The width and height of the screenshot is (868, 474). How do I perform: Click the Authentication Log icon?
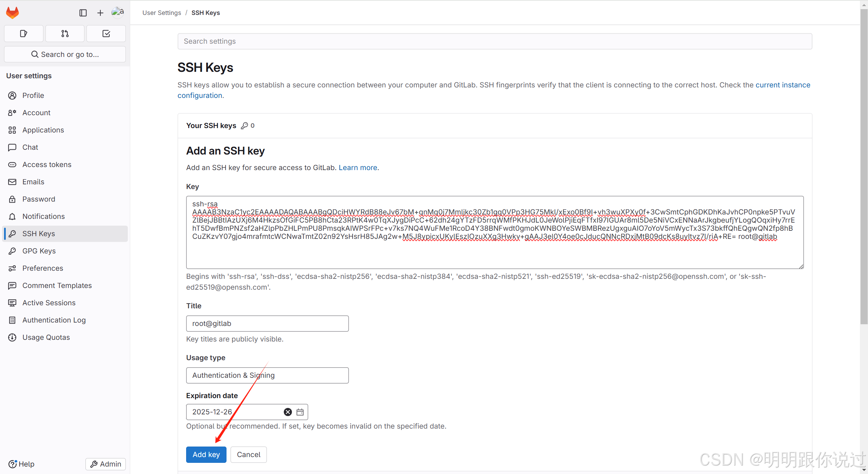(12, 320)
